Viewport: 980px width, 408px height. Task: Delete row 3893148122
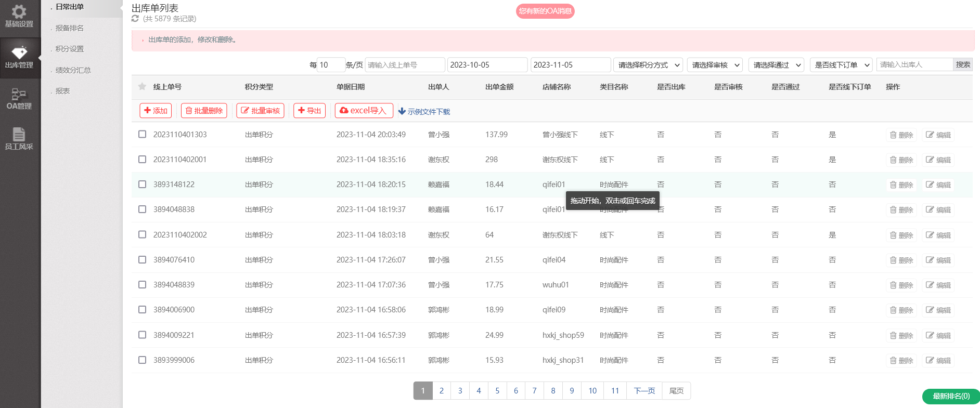click(x=902, y=185)
